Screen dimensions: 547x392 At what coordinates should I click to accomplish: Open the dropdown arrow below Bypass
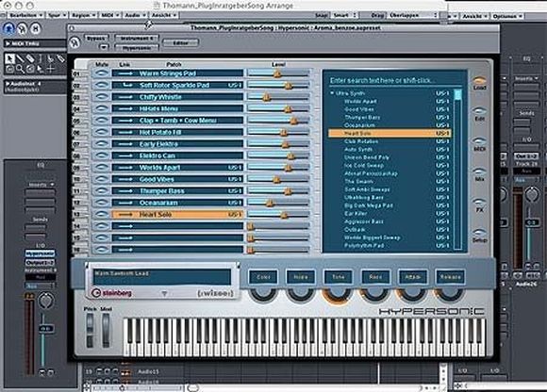(x=104, y=47)
